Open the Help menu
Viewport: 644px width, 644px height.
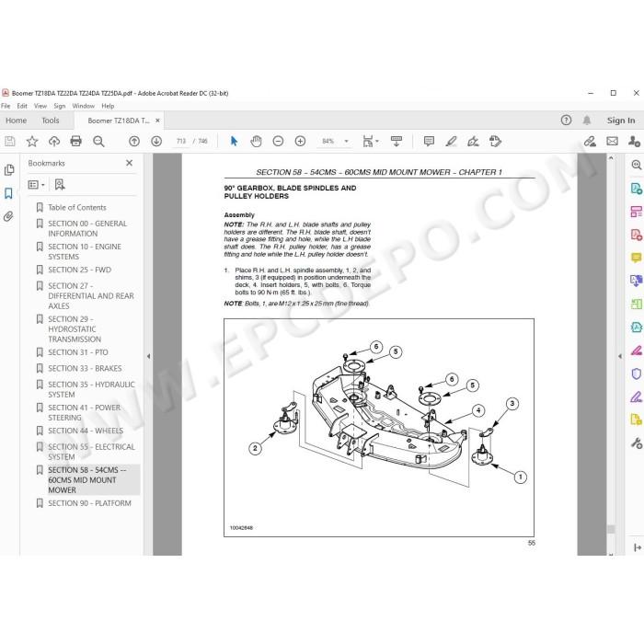[x=108, y=106]
